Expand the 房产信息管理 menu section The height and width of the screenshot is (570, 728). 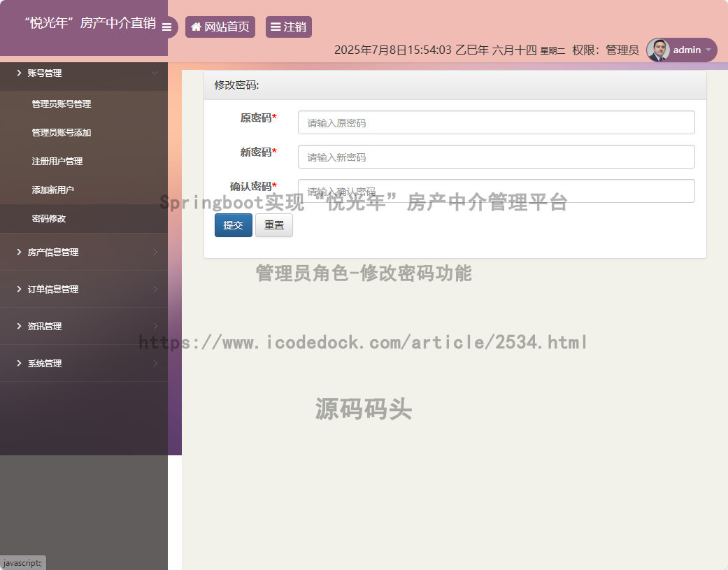click(84, 252)
